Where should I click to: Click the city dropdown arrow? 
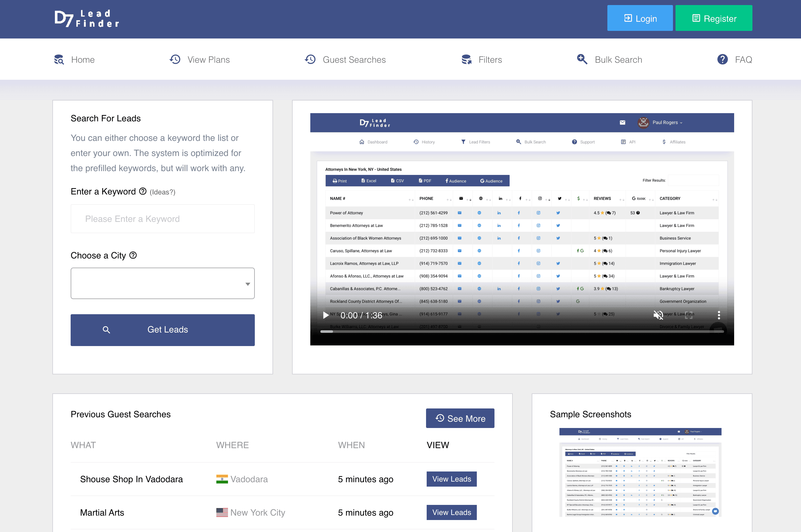click(x=248, y=284)
